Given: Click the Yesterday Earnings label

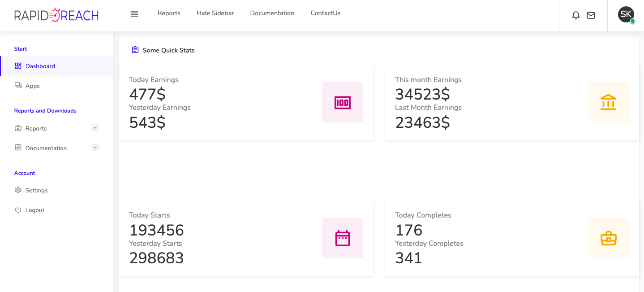Looking at the screenshot, I should [x=160, y=108].
